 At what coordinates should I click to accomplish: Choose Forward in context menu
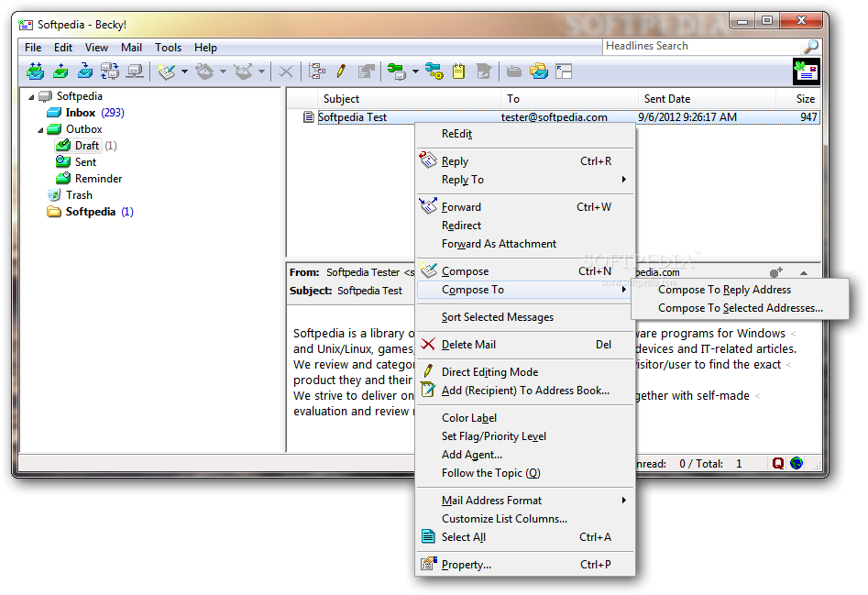coord(524,207)
